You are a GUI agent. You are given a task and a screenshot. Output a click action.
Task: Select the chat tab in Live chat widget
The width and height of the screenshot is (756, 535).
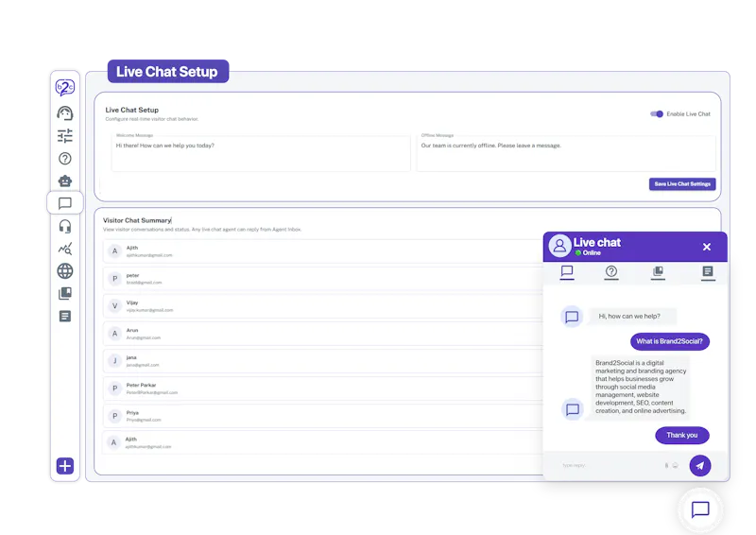567,272
